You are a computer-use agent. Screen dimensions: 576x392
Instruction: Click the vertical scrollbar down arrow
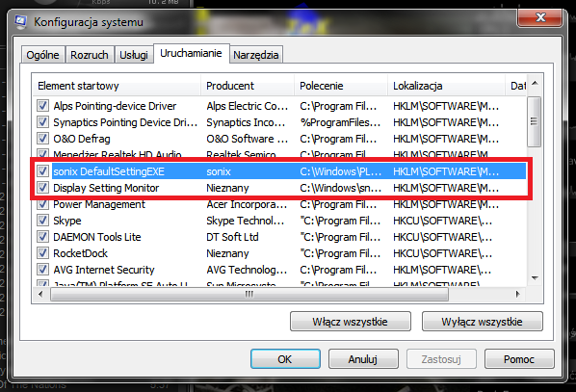point(535,278)
